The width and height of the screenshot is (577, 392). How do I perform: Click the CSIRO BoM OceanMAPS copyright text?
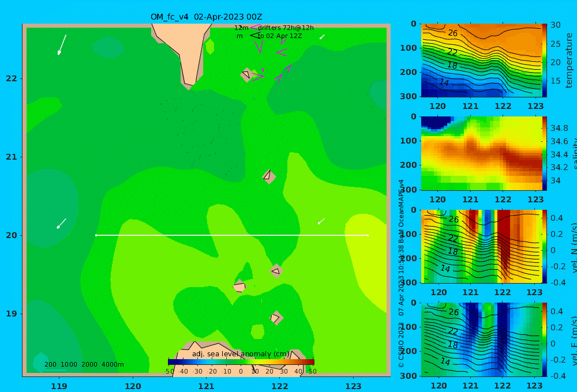coord(401,274)
